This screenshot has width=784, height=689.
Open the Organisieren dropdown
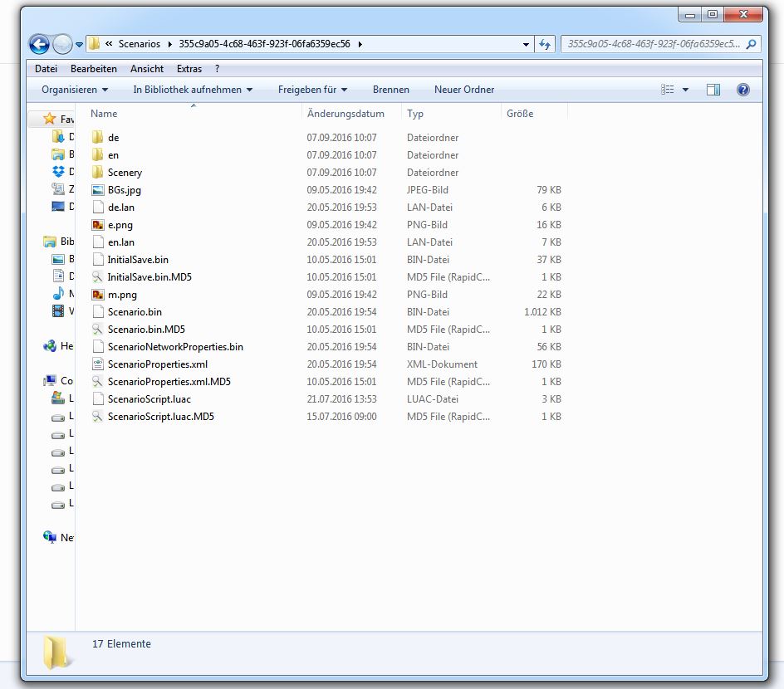pos(75,90)
